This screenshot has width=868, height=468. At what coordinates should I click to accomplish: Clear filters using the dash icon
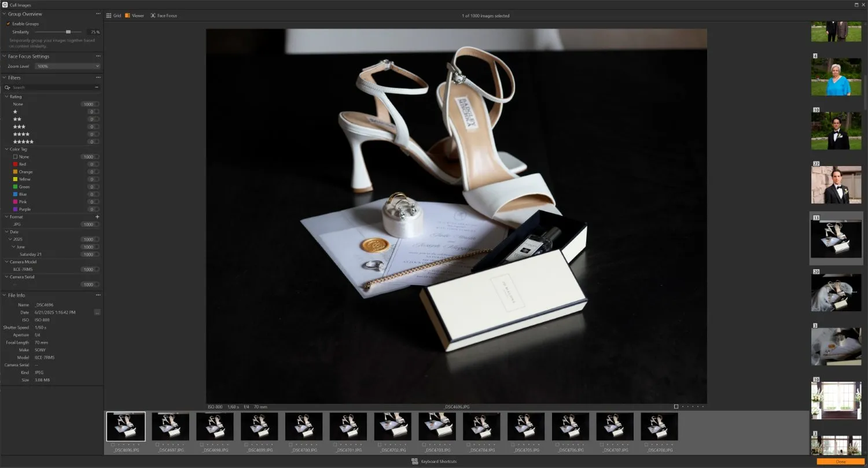coord(96,87)
